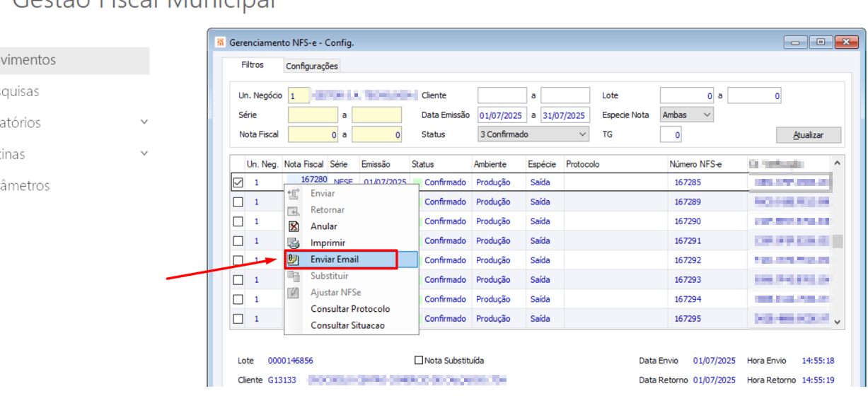868x396 pixels.
Task: Click the Ajustar NFSe icon
Action: coord(294,292)
